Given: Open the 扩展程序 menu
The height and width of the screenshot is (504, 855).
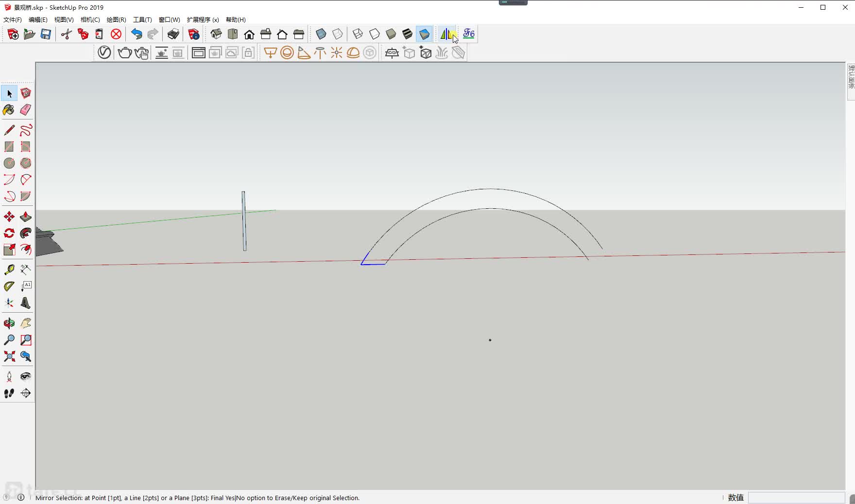Looking at the screenshot, I should (x=203, y=20).
